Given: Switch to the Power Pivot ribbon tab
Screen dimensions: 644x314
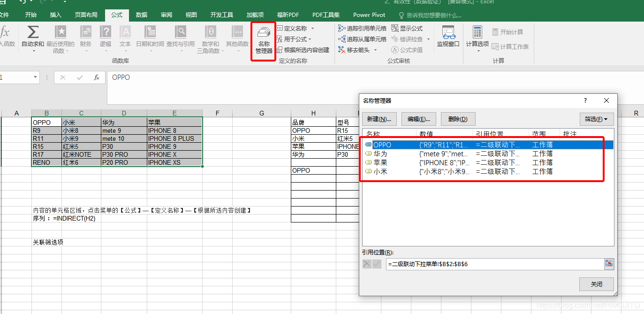Looking at the screenshot, I should [x=369, y=15].
